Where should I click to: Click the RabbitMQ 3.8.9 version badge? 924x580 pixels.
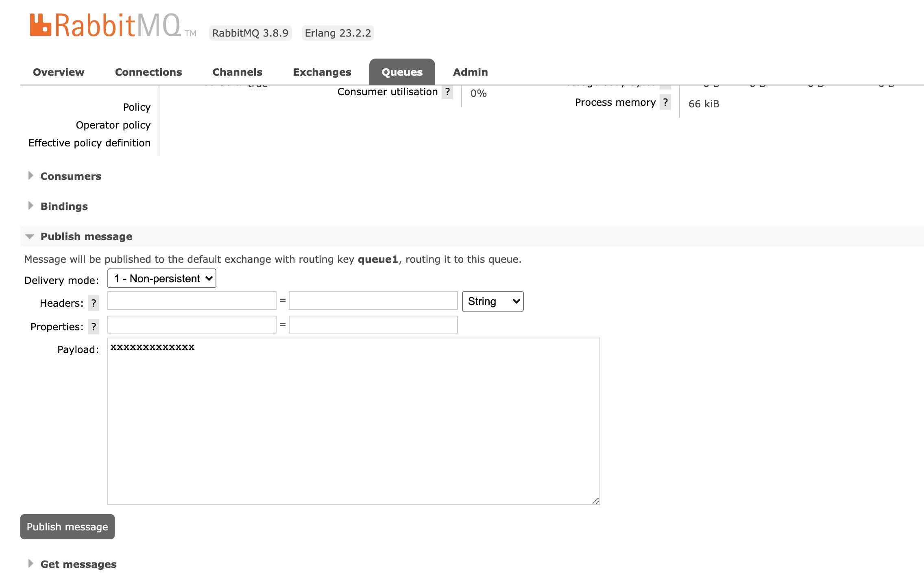[251, 33]
